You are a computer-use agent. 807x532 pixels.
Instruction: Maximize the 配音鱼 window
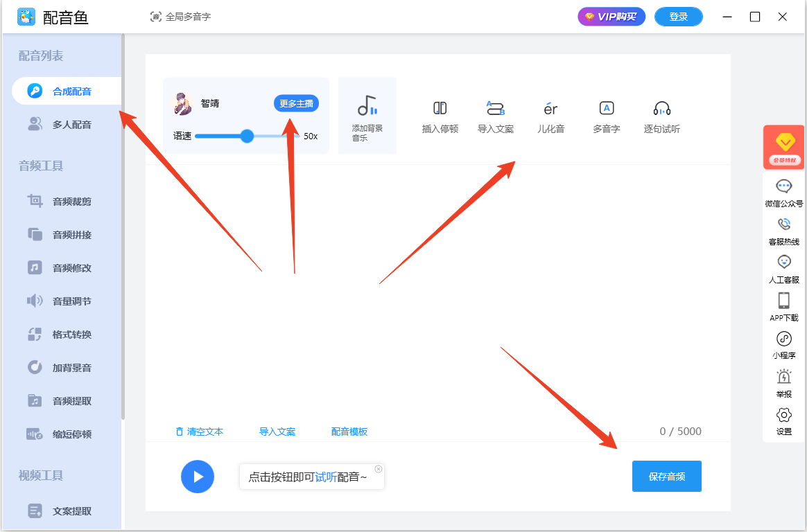(x=755, y=17)
